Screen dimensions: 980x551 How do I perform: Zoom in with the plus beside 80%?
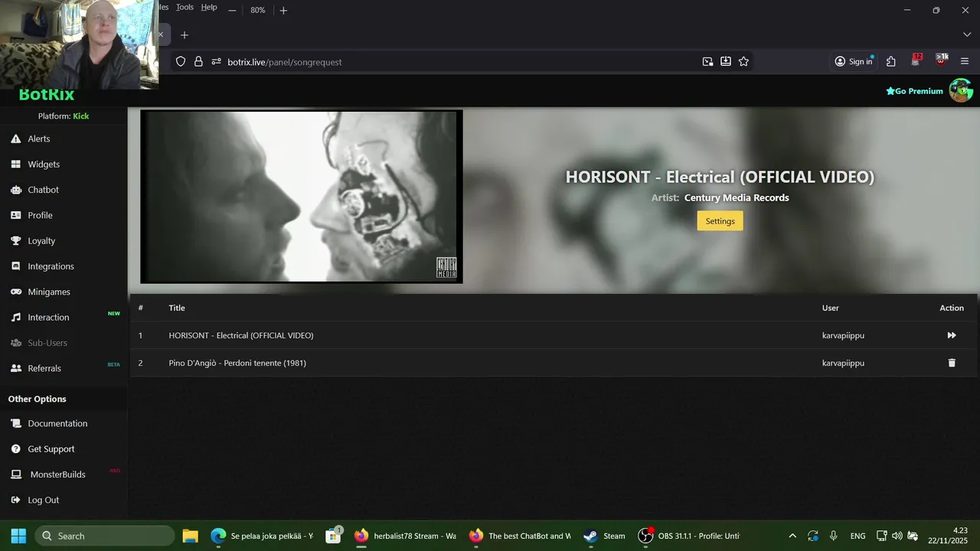tap(283, 11)
